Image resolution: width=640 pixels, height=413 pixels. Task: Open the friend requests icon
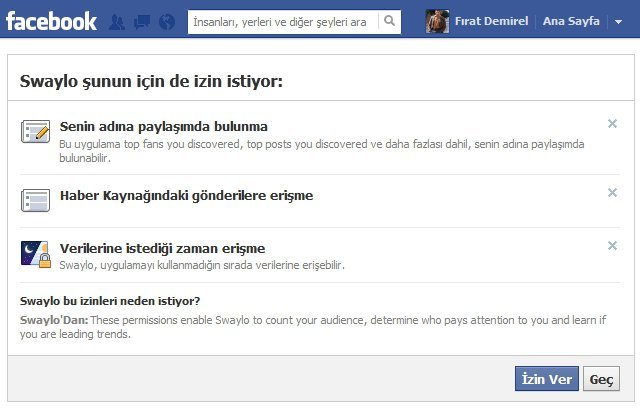tap(117, 22)
